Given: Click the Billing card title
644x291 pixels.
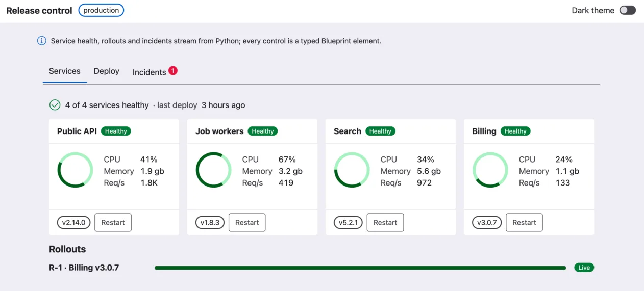Looking at the screenshot, I should coord(484,131).
